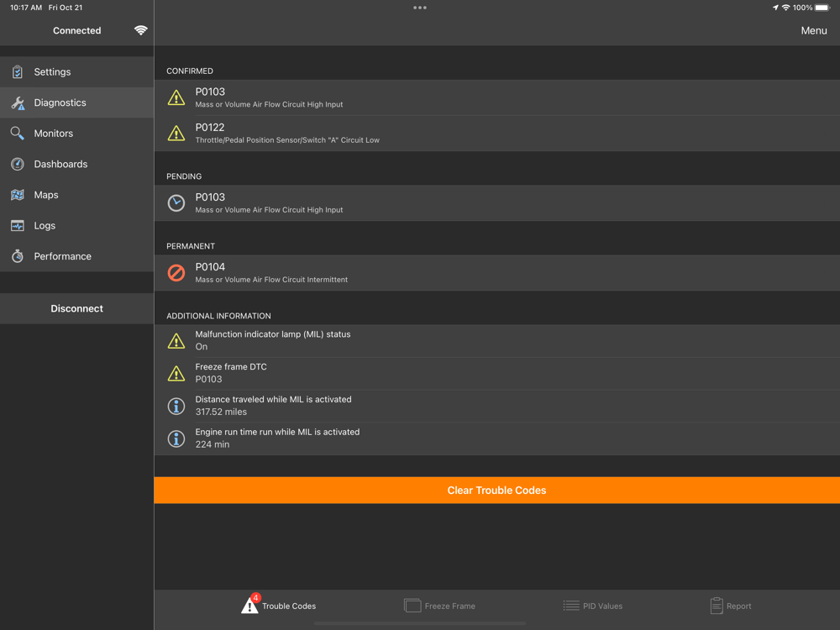840x630 pixels.
Task: Open the multitasking three-dots control
Action: [420, 8]
